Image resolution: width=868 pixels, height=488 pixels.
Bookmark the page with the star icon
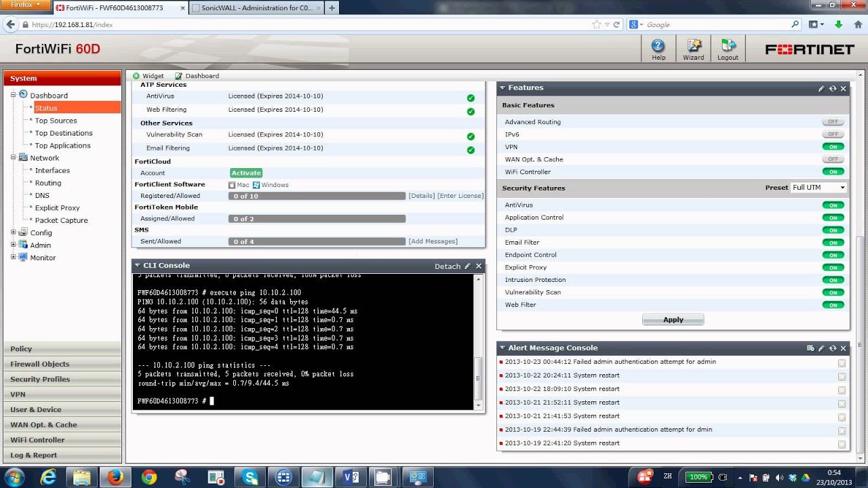tap(597, 24)
